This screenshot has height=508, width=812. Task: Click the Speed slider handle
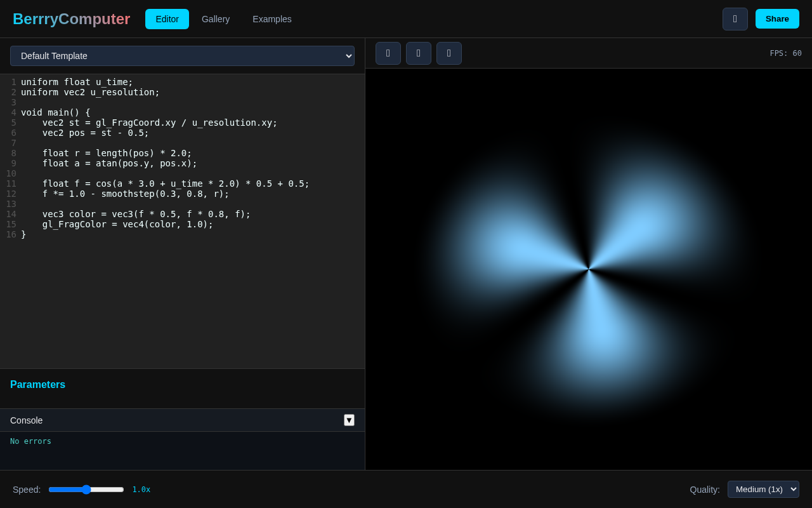(86, 490)
